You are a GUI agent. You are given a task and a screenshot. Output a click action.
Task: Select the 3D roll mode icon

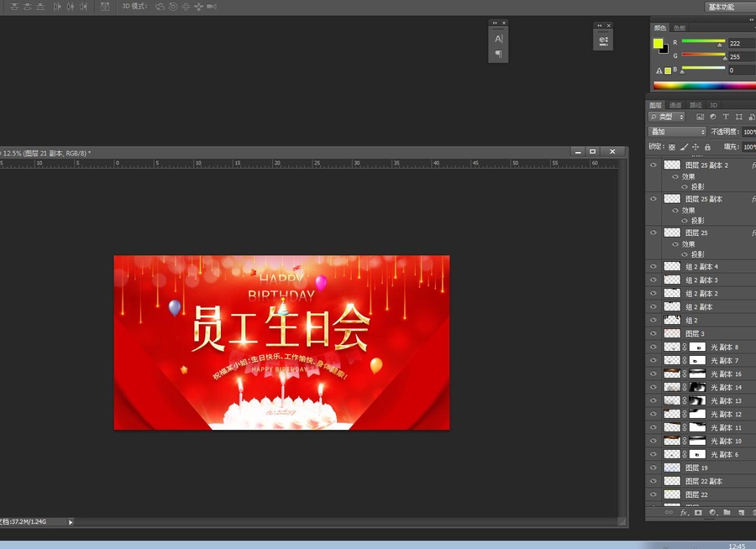(172, 7)
